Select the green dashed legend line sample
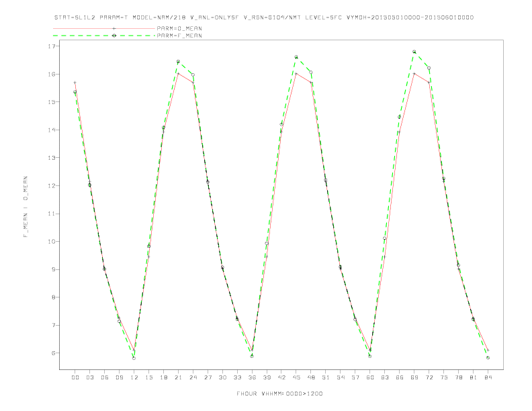The height and width of the screenshot is (411, 532). 104,36
